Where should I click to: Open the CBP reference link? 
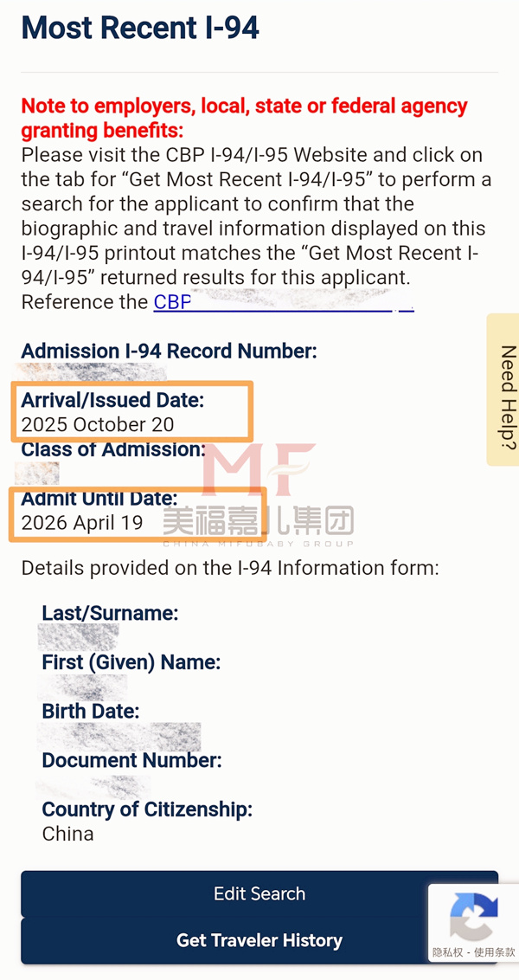[x=172, y=302]
